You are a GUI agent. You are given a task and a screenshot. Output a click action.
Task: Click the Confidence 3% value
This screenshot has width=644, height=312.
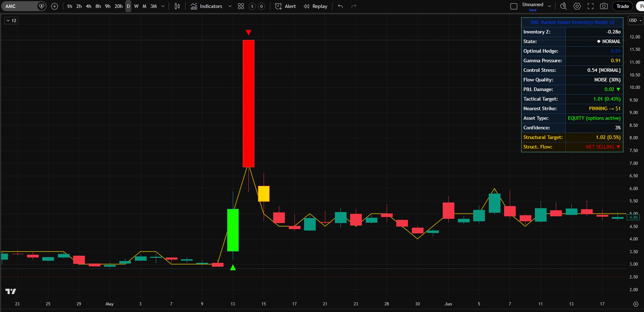(618, 128)
